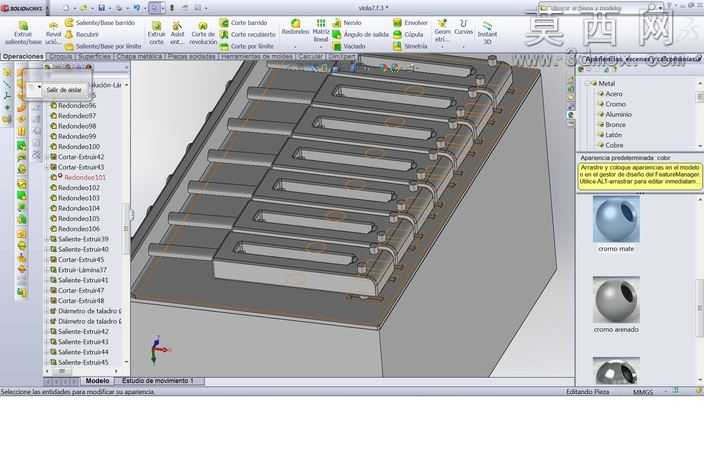Select the red Redondeo101 feature
704x469 pixels.
coord(80,177)
